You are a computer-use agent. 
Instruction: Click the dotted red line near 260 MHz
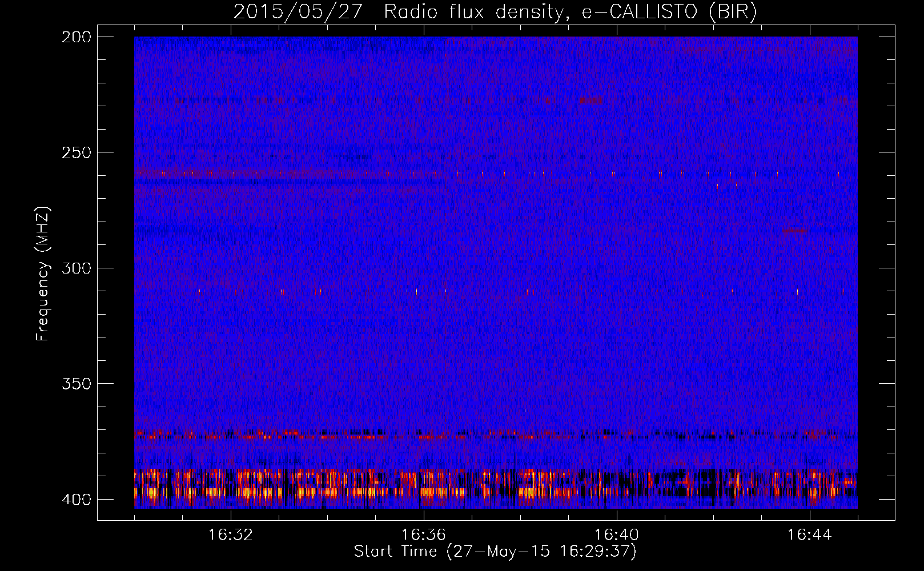pos(496,173)
